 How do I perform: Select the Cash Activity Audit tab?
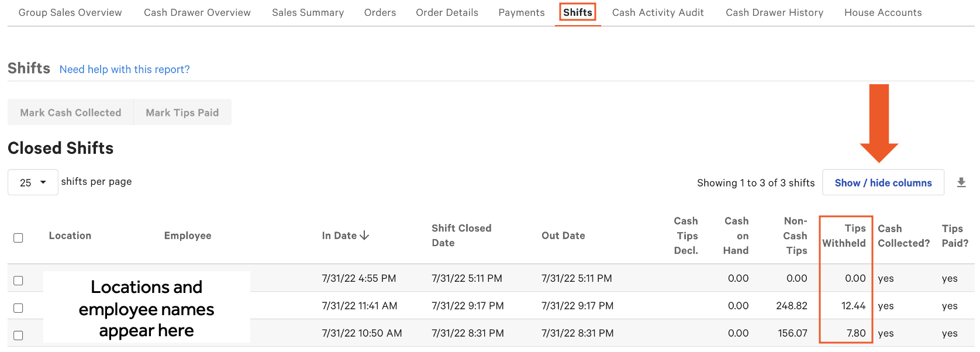658,12
